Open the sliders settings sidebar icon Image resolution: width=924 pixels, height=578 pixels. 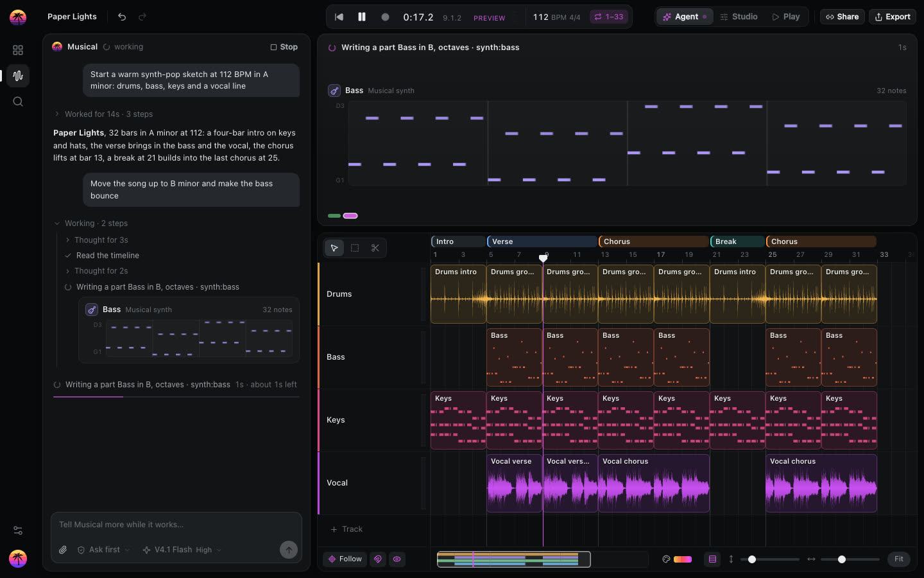(x=18, y=530)
